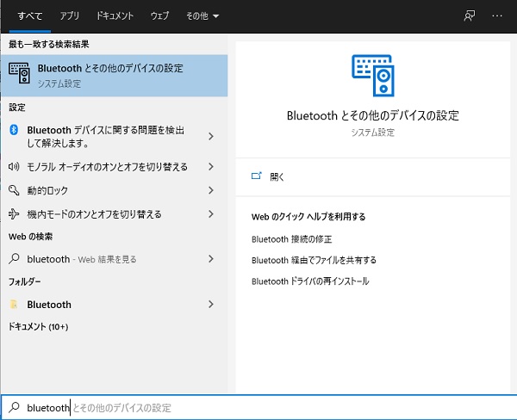Open the three-dot options menu

tap(496, 16)
